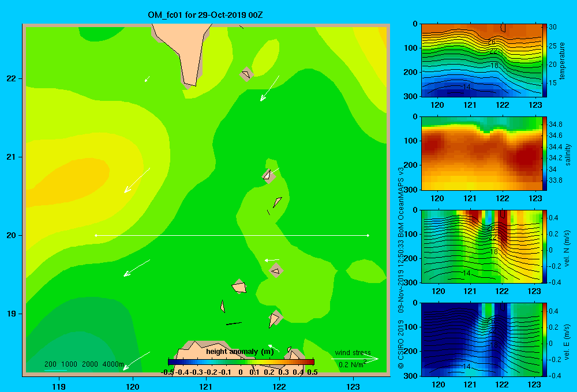The height and width of the screenshot is (392, 577).
Task: Click the '1000' depth contour legend label
Action: (69, 364)
